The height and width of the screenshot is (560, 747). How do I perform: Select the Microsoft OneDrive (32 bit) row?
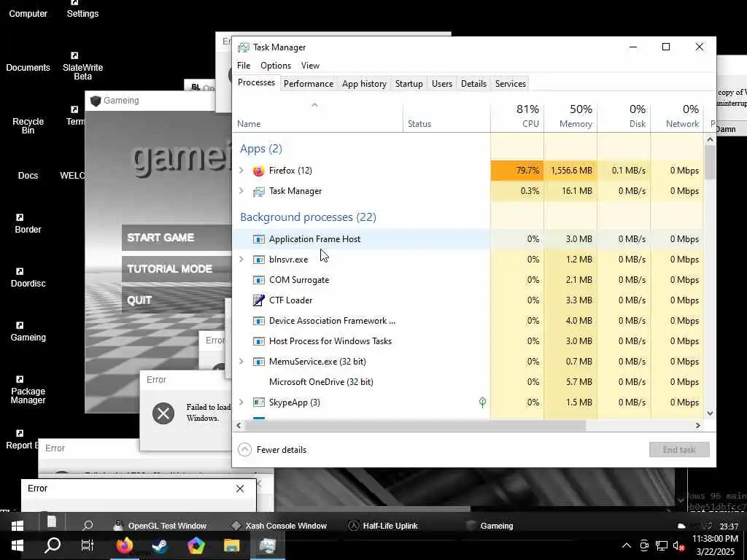point(468,382)
